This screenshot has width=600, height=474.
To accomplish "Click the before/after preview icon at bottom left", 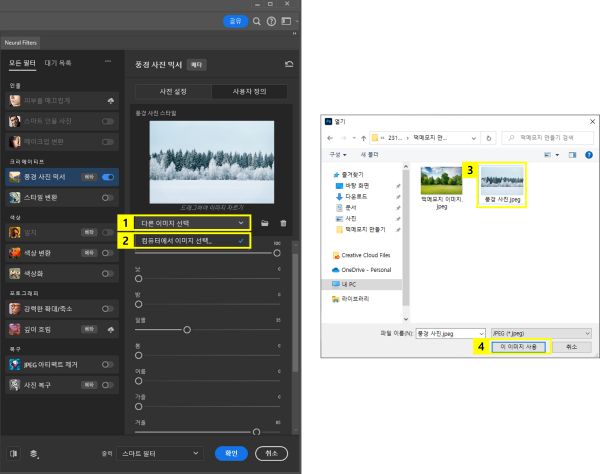I will pos(14,454).
